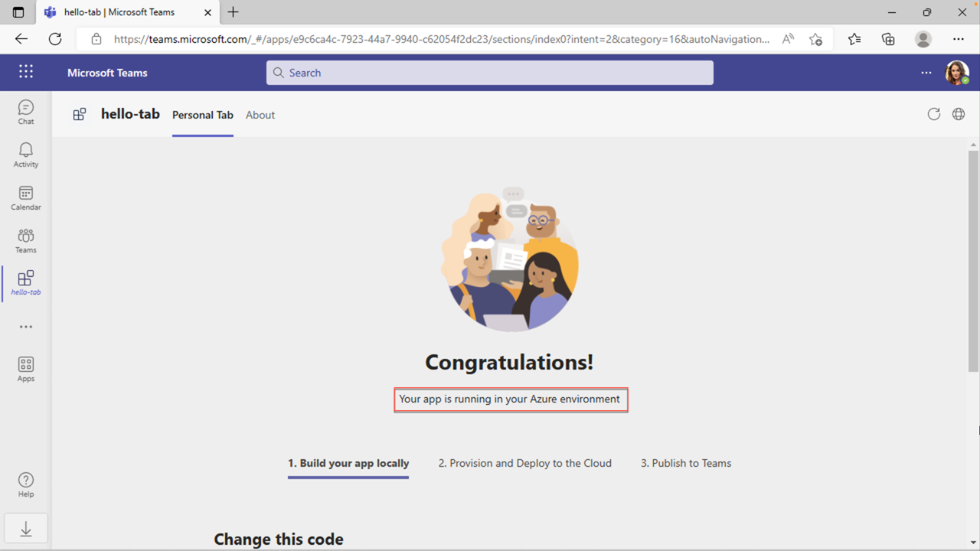Click the hello-tab app title
This screenshot has height=551, width=980.
click(x=130, y=114)
